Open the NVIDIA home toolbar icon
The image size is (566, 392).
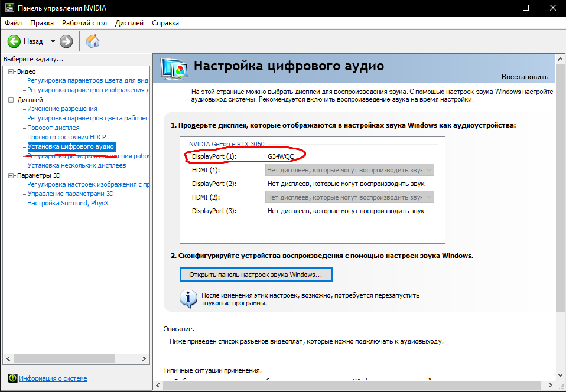(92, 41)
